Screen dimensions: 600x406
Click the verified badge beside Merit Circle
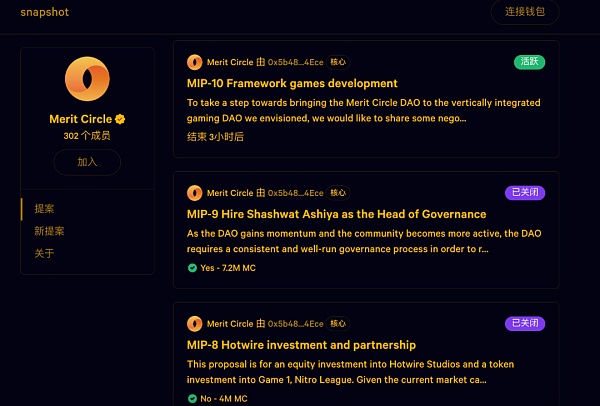[120, 119]
